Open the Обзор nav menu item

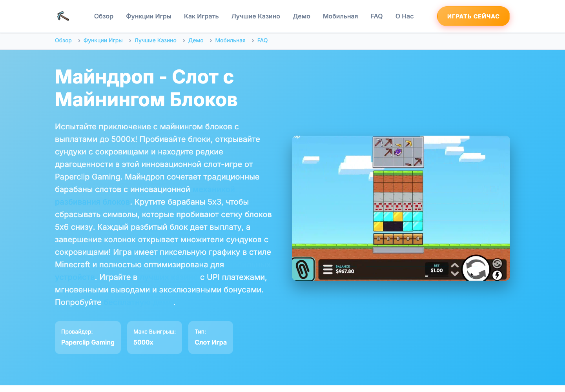[x=104, y=16]
